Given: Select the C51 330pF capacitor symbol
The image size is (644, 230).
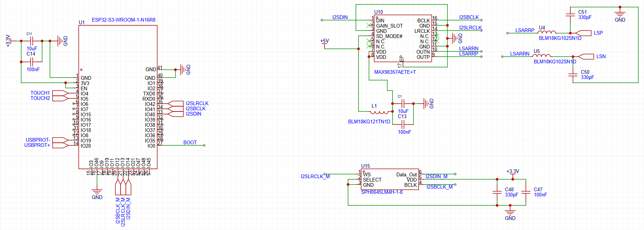Looking at the screenshot, I should tap(570, 15).
